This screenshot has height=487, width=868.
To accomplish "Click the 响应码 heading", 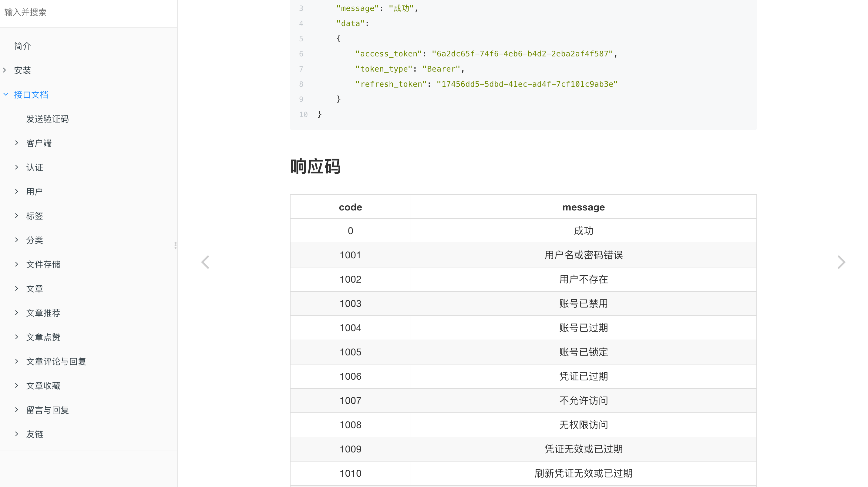I will (x=315, y=166).
